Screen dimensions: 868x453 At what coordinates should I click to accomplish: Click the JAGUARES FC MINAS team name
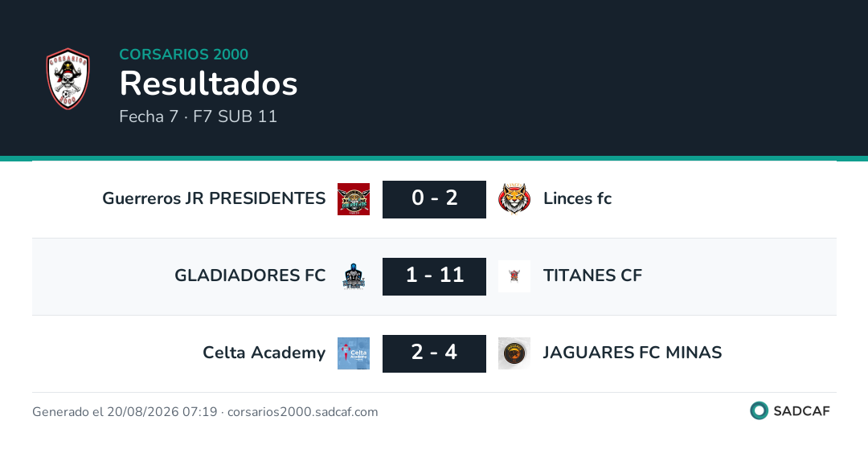[633, 353]
